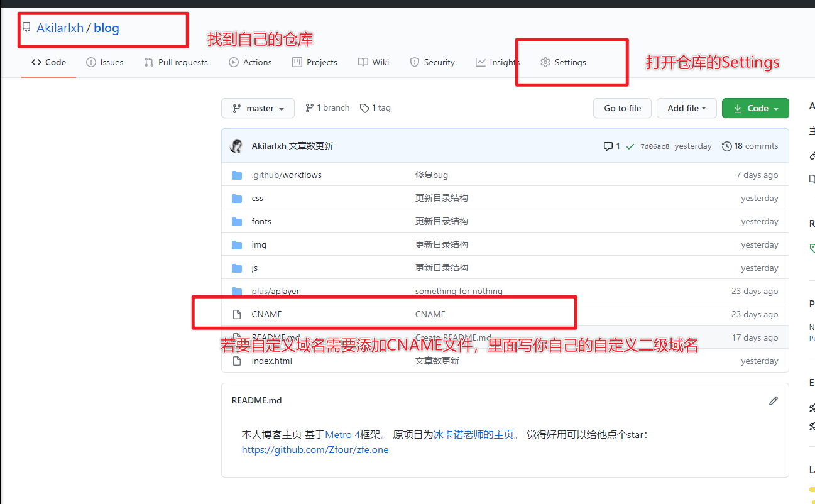Open the css folder
The height and width of the screenshot is (504, 815).
click(x=257, y=198)
